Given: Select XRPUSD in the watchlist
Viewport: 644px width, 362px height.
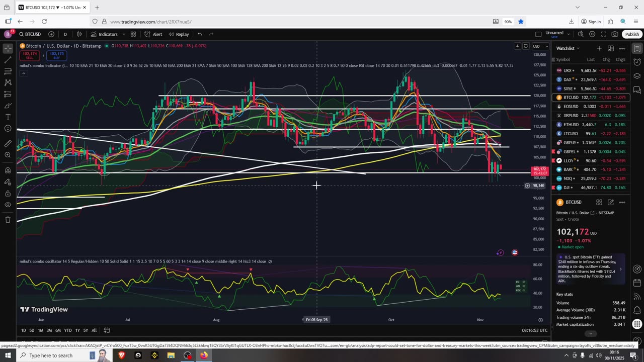Looking at the screenshot, I should 591,115.
